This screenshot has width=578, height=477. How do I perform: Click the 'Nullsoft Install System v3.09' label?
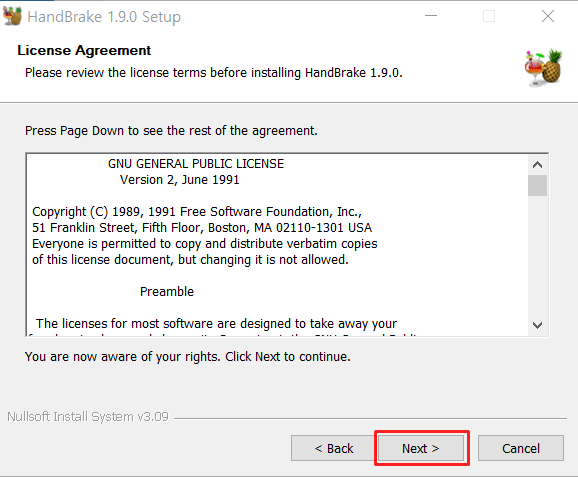pos(88,417)
